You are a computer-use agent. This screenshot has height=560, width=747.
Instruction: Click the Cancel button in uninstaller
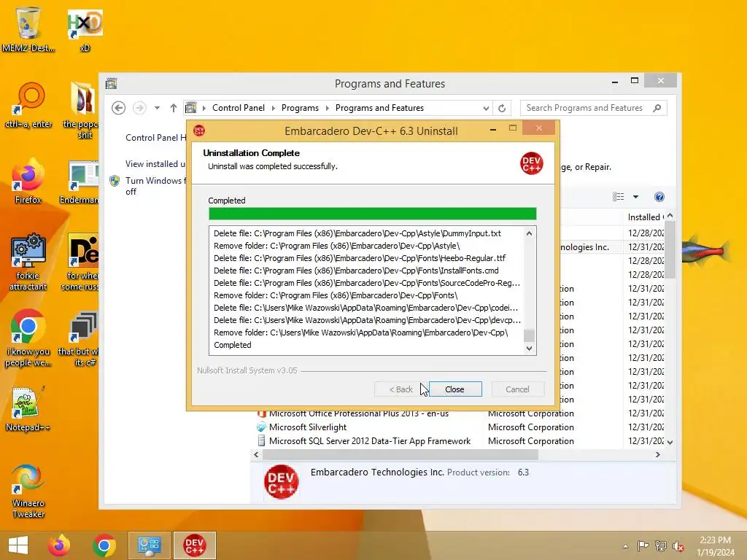tap(517, 389)
